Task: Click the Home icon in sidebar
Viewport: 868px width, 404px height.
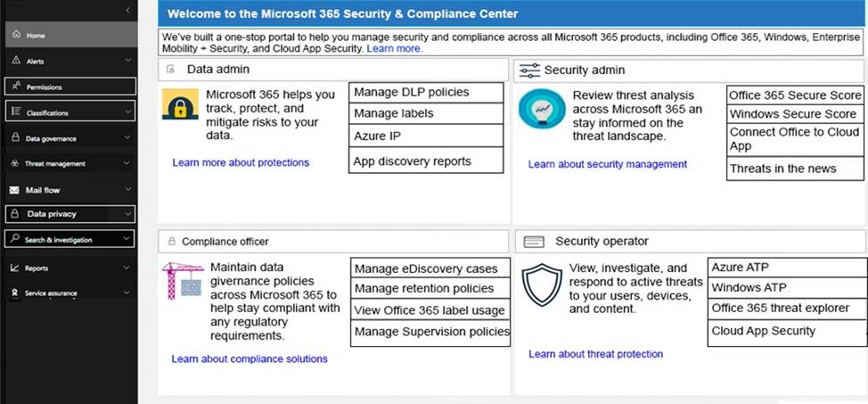Action: point(15,35)
